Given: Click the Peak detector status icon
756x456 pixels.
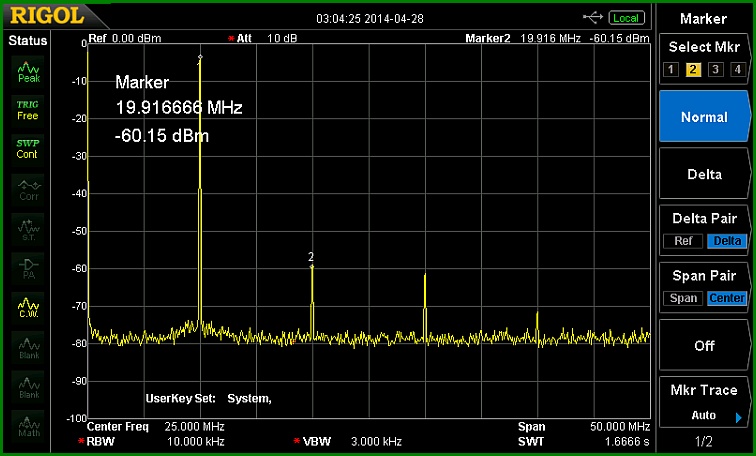Looking at the screenshot, I should click(x=28, y=72).
